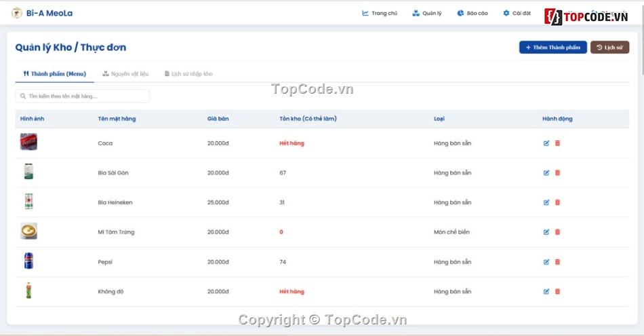Open the Không độ product image
The image size is (644, 336).
(28, 291)
